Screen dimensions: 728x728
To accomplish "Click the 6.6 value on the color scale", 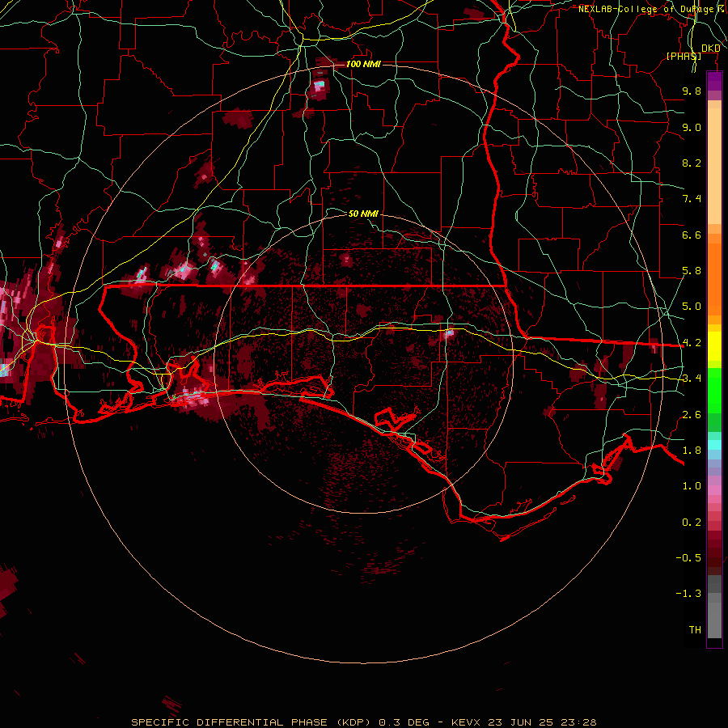I will pyautogui.click(x=692, y=235).
